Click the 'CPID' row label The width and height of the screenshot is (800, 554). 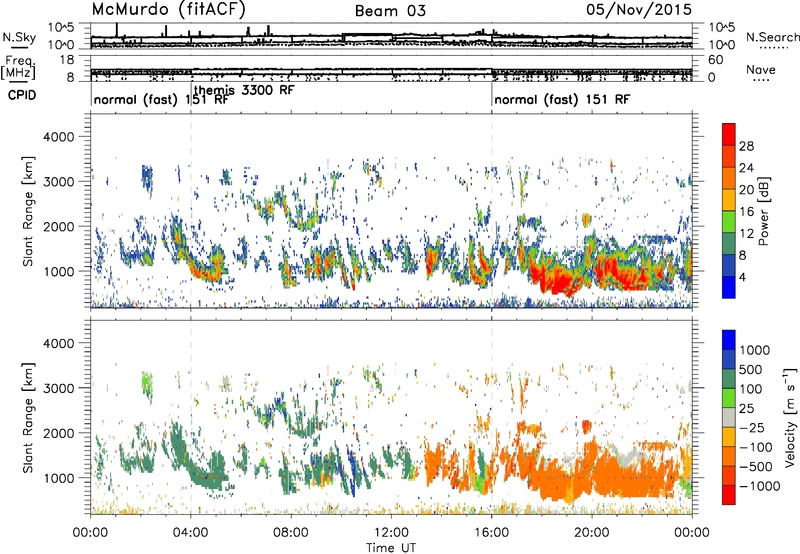click(22, 95)
